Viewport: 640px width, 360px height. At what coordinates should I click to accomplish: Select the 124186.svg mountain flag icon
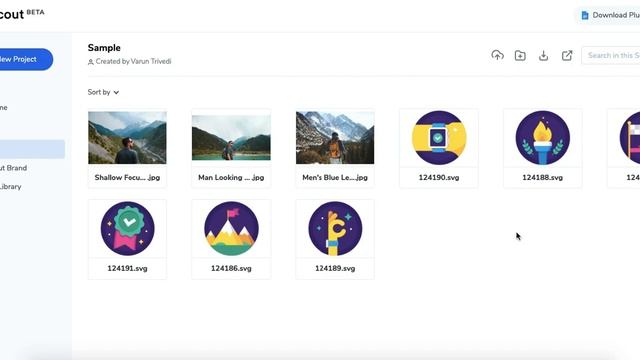[231, 228]
